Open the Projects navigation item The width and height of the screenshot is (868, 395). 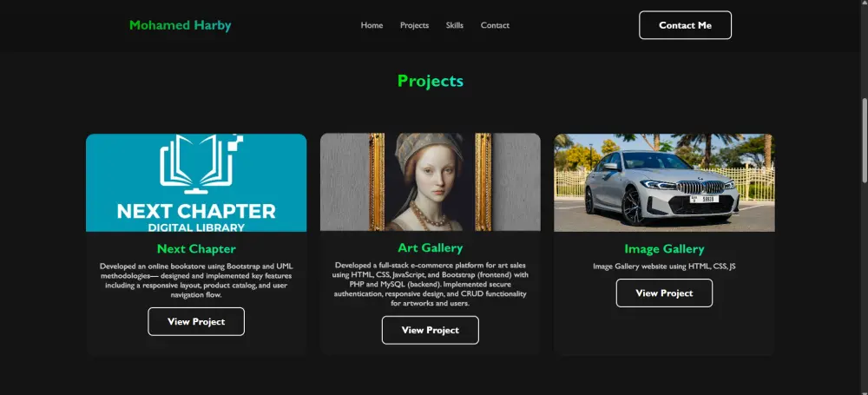click(x=414, y=25)
